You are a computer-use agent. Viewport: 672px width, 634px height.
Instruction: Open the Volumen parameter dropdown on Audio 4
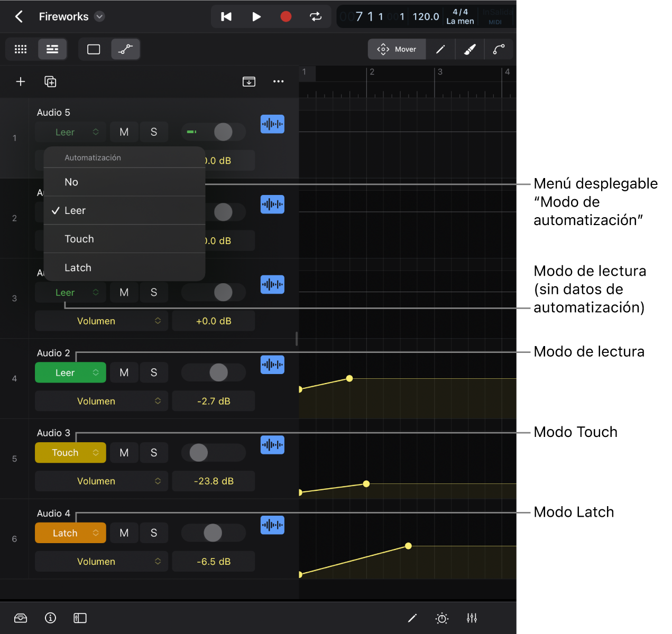[102, 562]
